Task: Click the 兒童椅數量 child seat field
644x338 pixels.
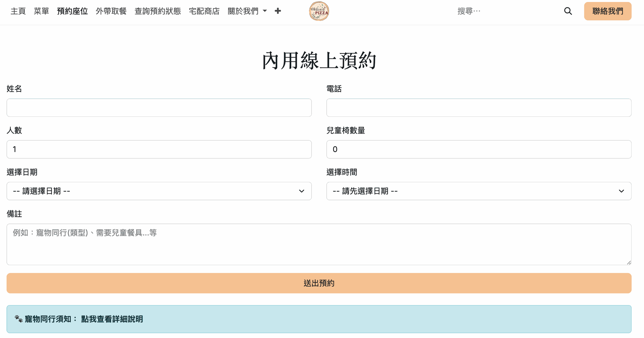Action: point(479,149)
